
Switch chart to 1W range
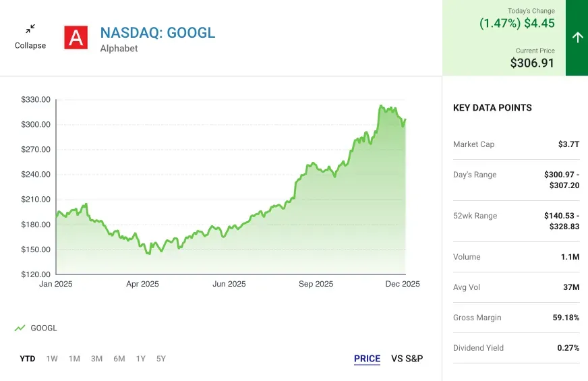pyautogui.click(x=52, y=359)
